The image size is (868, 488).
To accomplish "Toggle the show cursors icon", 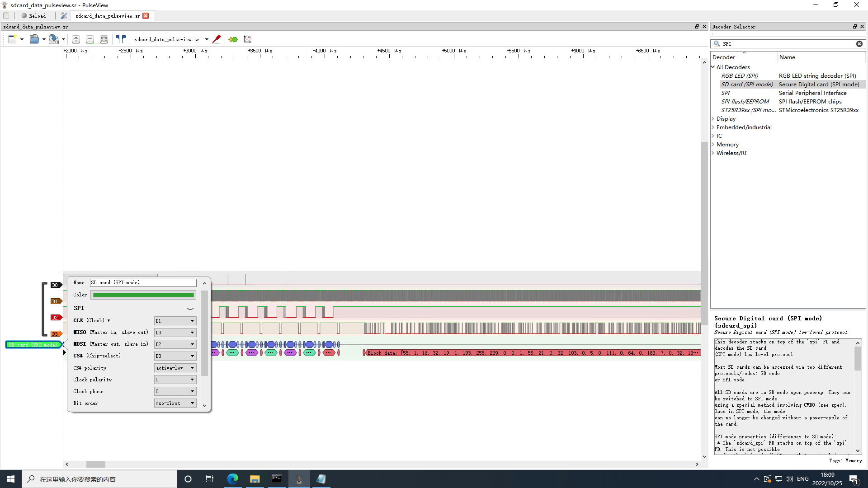I will tap(120, 39).
